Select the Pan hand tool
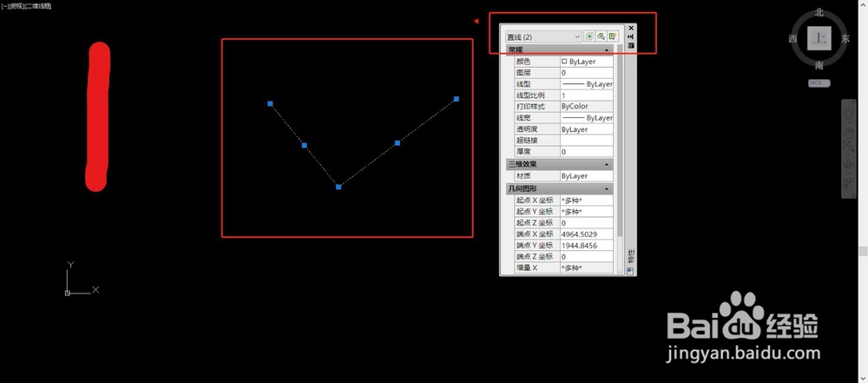 (x=849, y=131)
